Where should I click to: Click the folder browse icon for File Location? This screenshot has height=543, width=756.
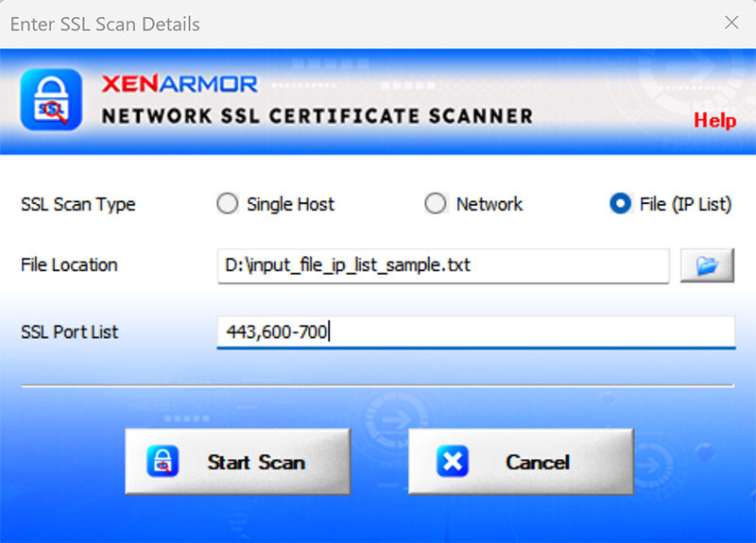(x=707, y=265)
